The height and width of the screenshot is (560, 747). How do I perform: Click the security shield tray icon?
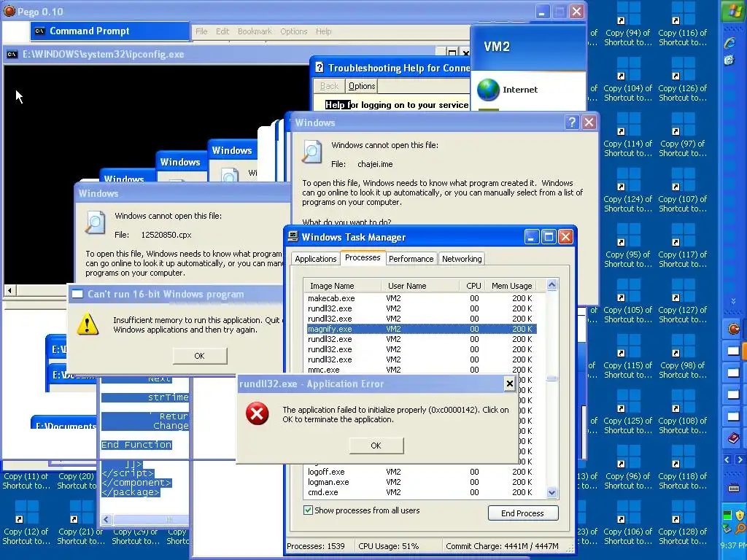(740, 515)
